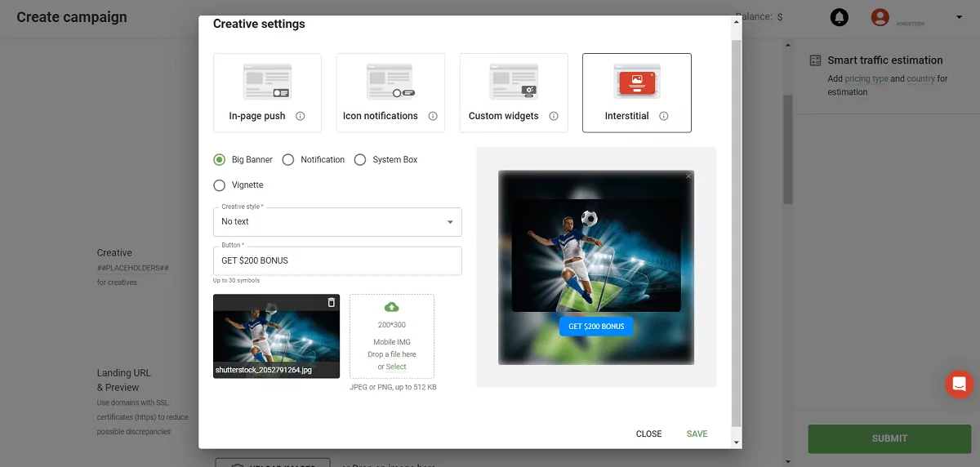Switch to the Custom widgets creative type
Image resolution: width=980 pixels, height=467 pixels.
pos(514,92)
